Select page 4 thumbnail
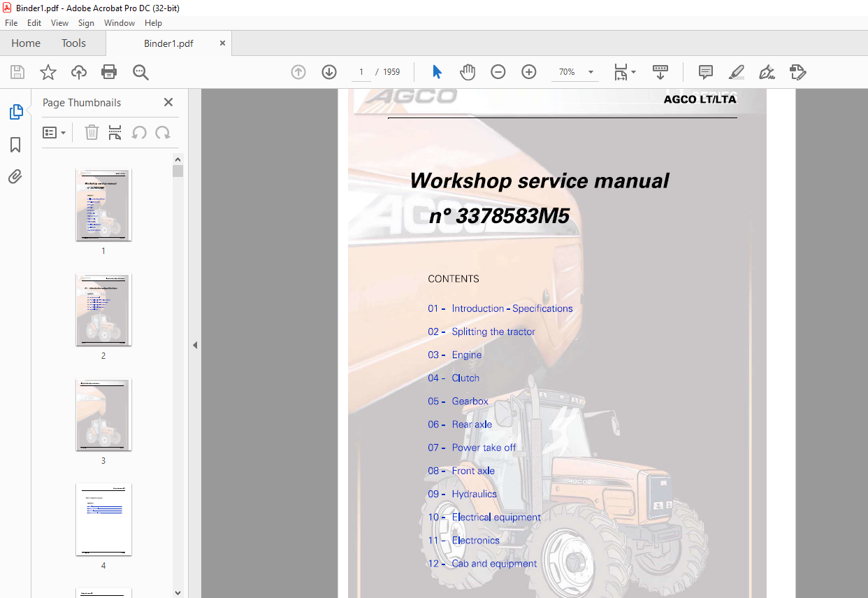This screenshot has height=598, width=868. coord(103,520)
